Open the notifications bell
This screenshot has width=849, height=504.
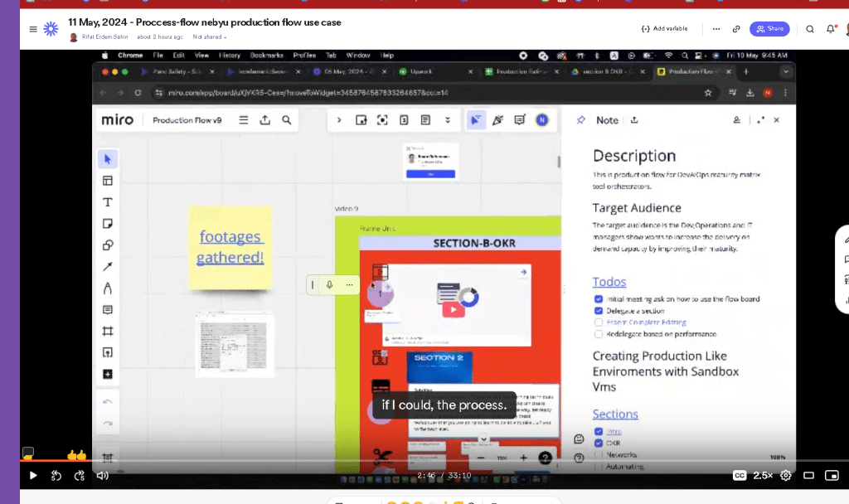pyautogui.click(x=831, y=29)
